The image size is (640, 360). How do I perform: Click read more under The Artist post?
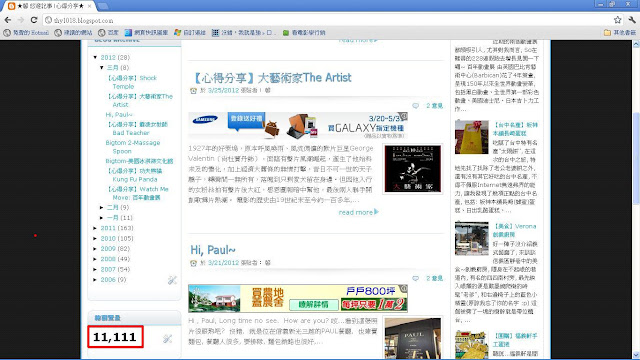point(358,212)
